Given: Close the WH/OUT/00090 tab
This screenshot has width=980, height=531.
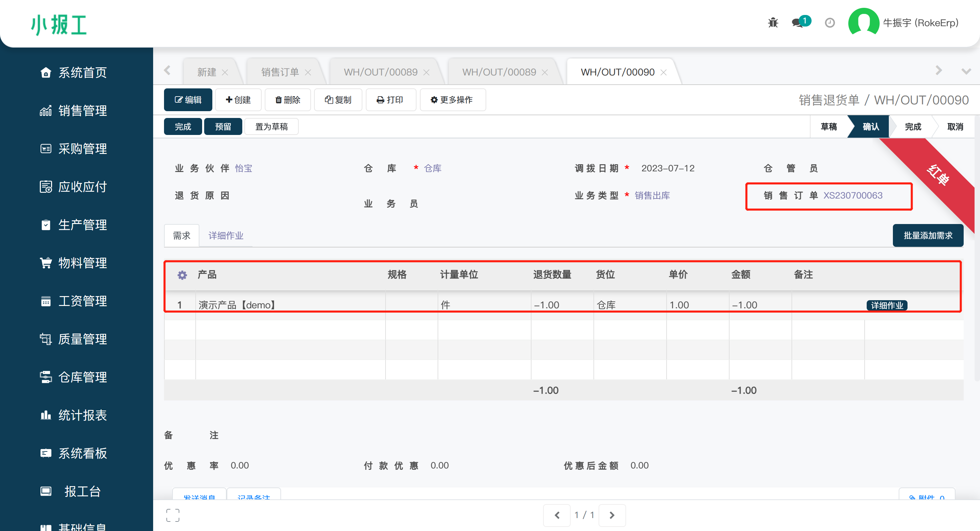Looking at the screenshot, I should (x=664, y=72).
